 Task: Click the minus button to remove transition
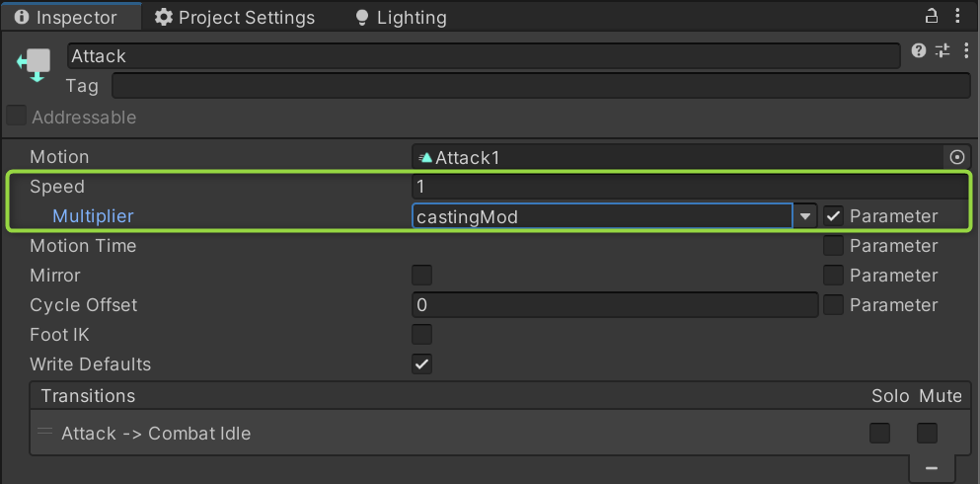[931, 467]
